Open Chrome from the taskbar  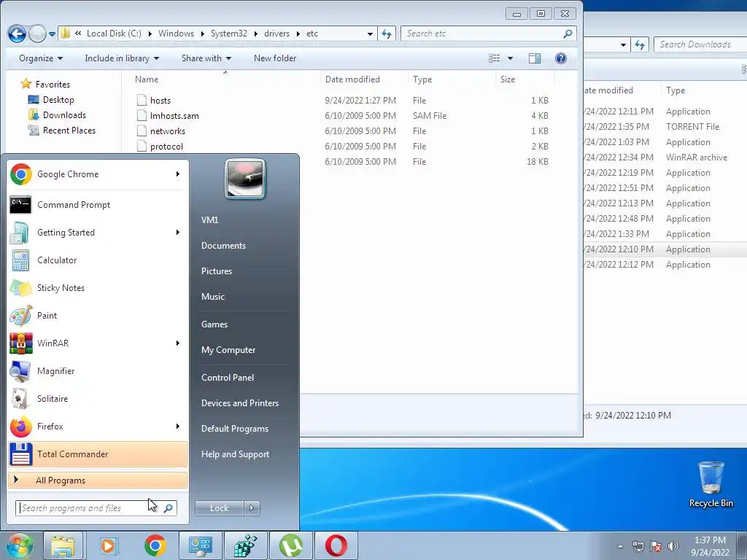[x=155, y=545]
